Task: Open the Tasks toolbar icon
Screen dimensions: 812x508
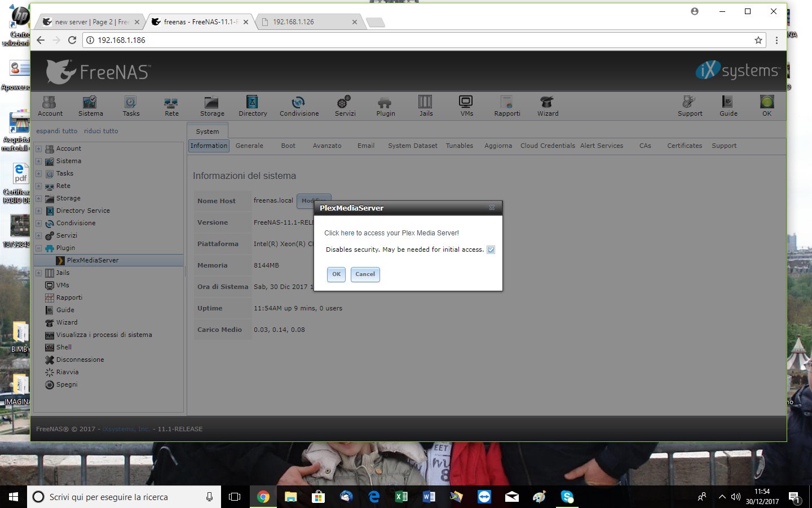Action: click(x=131, y=106)
